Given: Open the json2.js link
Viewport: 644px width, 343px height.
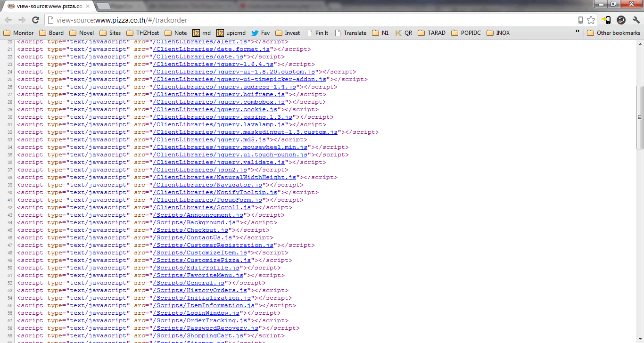Looking at the screenshot, I should pos(200,170).
